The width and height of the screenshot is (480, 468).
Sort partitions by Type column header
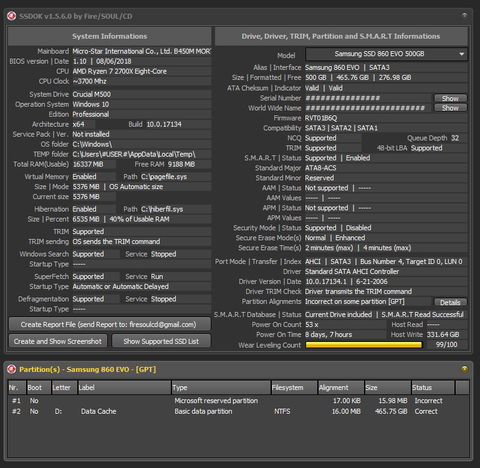click(221, 387)
